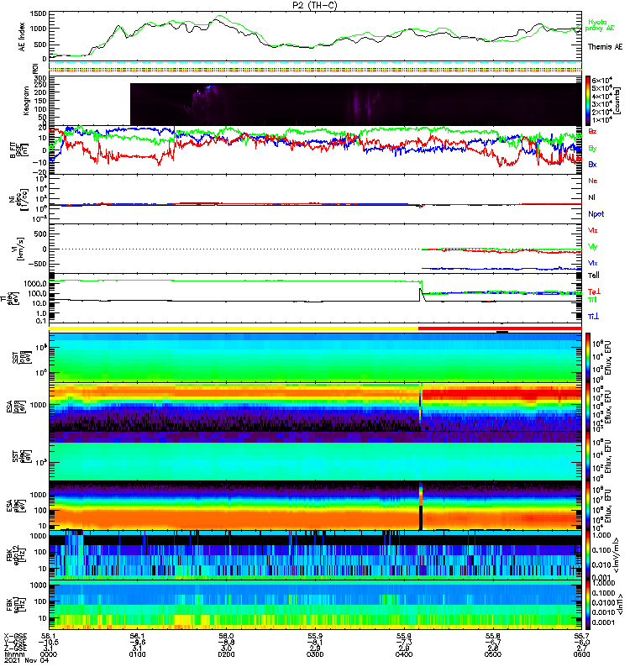Click the 0200 time tick label

click(226, 654)
